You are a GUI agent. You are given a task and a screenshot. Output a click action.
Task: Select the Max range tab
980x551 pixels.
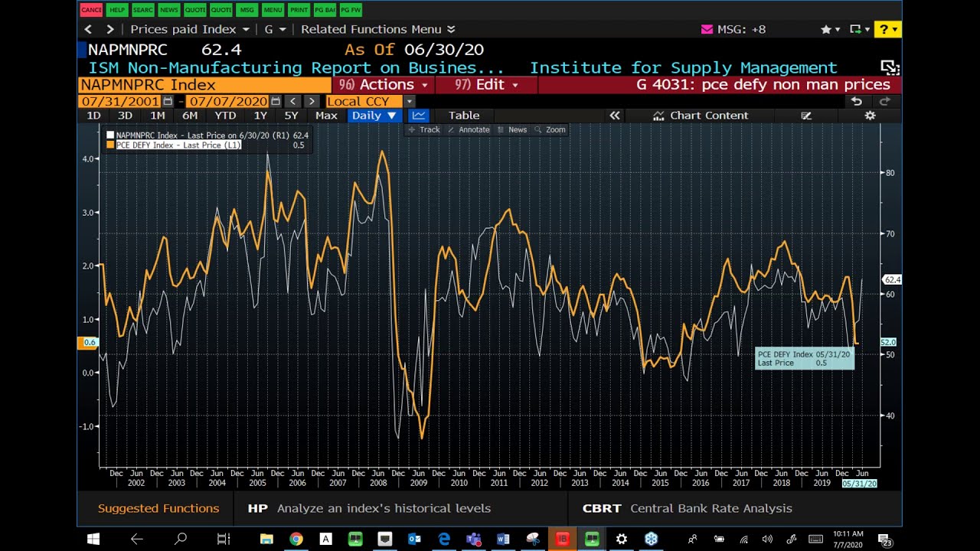pyautogui.click(x=326, y=116)
